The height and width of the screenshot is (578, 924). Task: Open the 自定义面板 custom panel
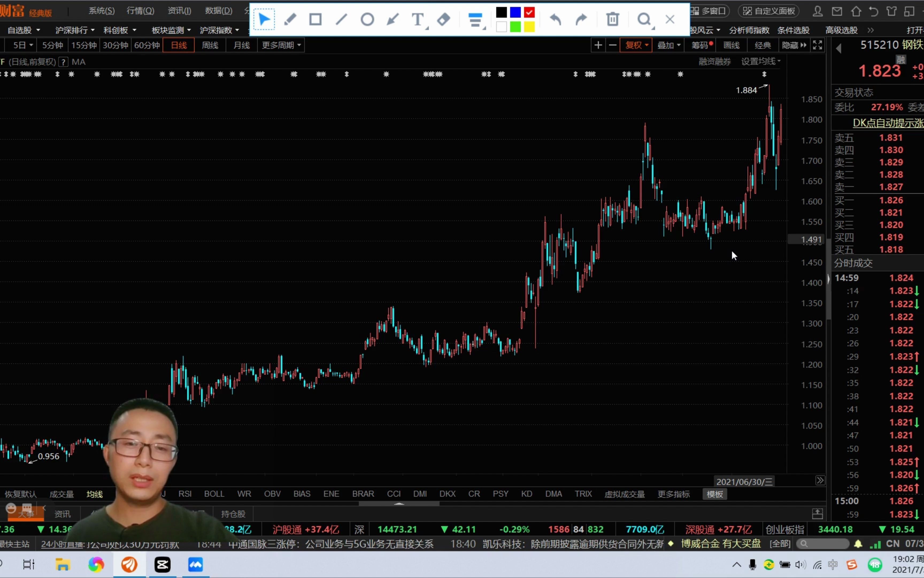point(769,11)
